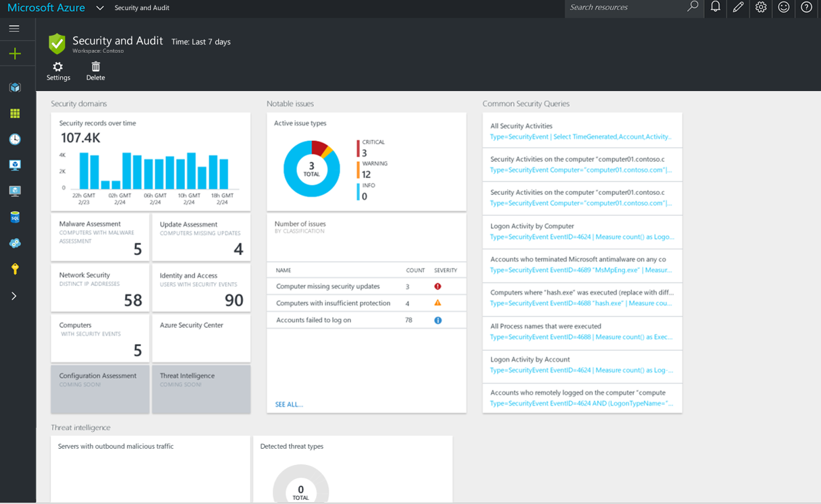Click the Delete trash icon
Screen dimensions: 821x504
pos(95,70)
